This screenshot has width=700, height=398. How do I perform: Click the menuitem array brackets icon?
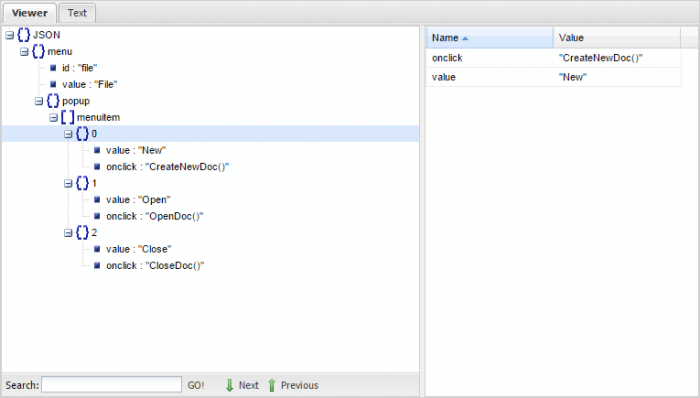pyautogui.click(x=68, y=117)
